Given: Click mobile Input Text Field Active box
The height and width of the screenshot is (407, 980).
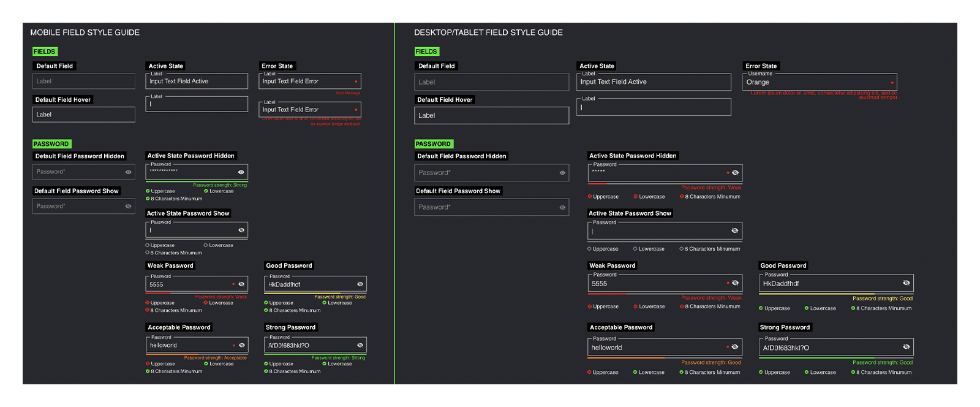Looking at the screenshot, I should click(196, 81).
